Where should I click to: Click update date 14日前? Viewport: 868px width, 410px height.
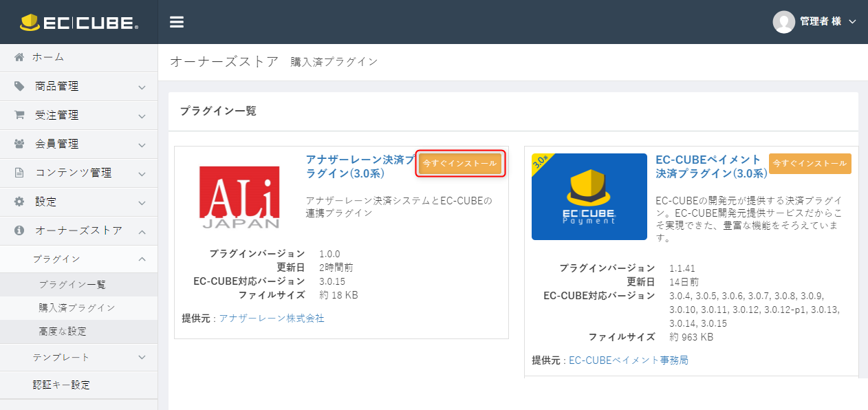click(x=684, y=282)
